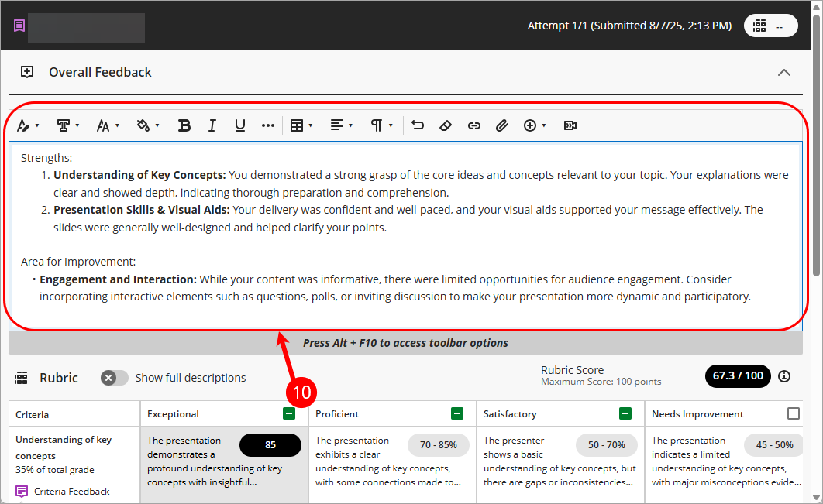Toggle the Proficient column checkbox
Viewport: 823px width, 504px height.
(x=457, y=413)
